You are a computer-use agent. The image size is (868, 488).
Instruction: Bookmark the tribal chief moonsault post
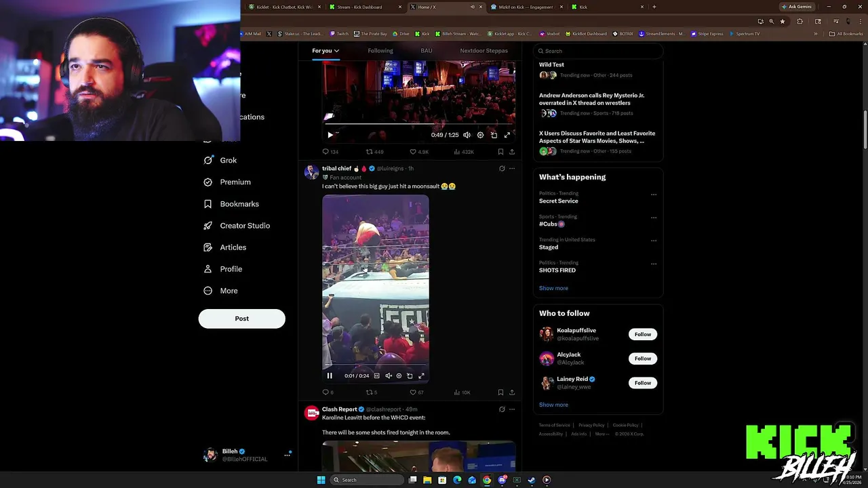click(x=500, y=392)
